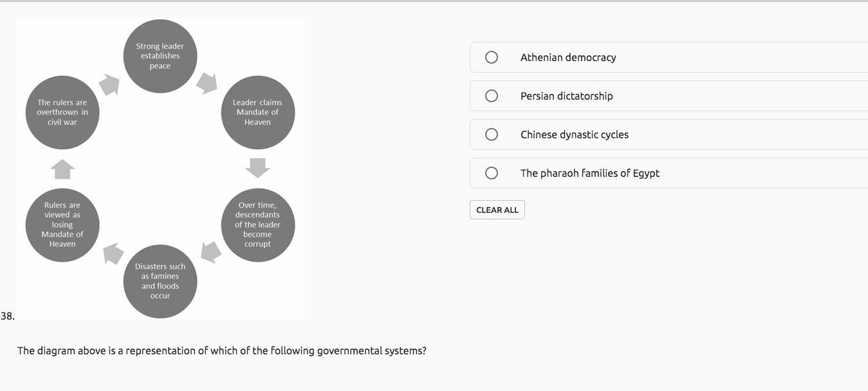Click the 'descendants become corrupt' circle
Viewport: 868px width, 391px height.
click(257, 225)
